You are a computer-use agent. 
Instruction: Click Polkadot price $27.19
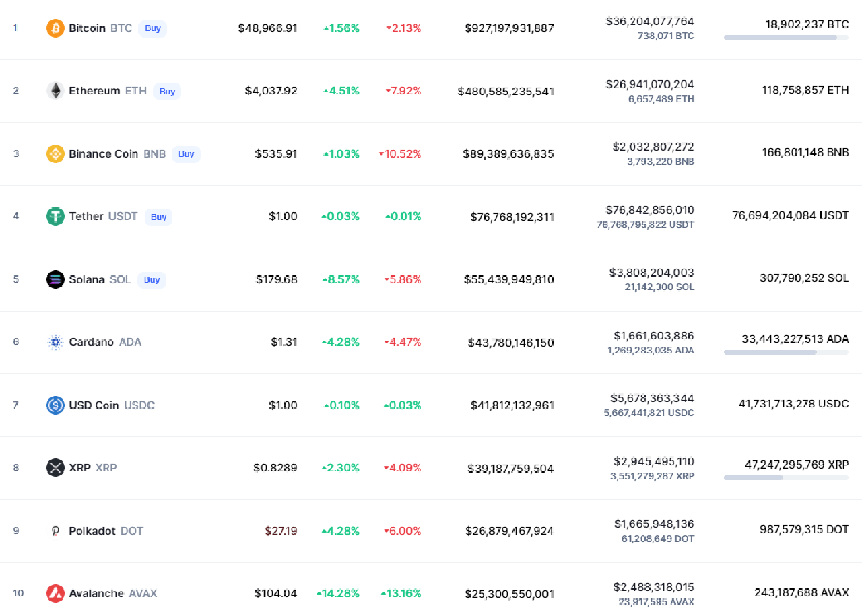point(281,531)
